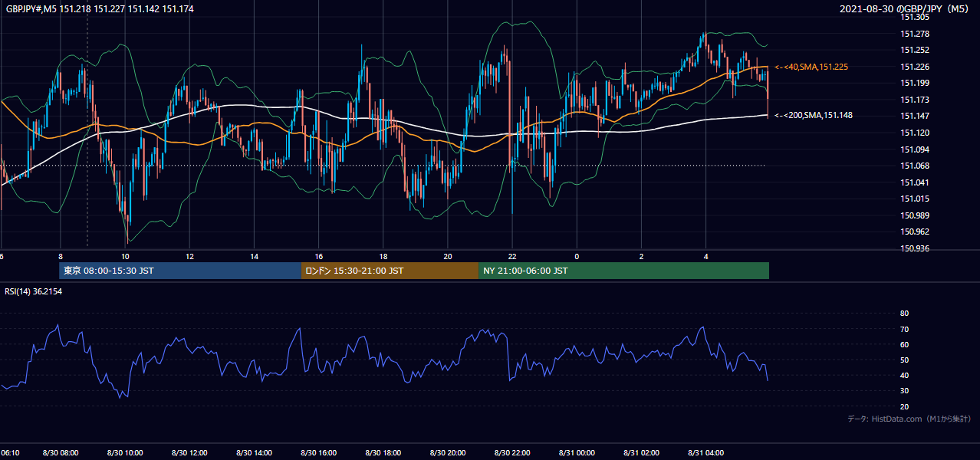
Task: Click hour marker 22 under price chart
Action: point(512,257)
